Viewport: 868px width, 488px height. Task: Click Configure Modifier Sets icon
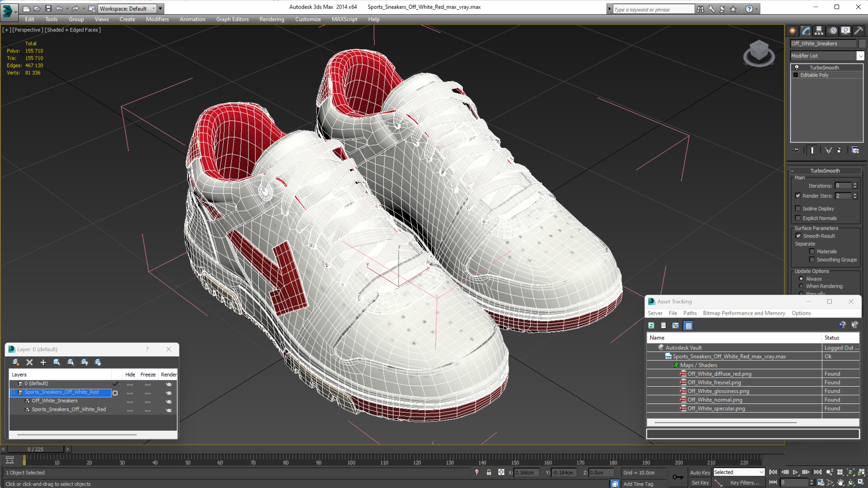click(855, 150)
